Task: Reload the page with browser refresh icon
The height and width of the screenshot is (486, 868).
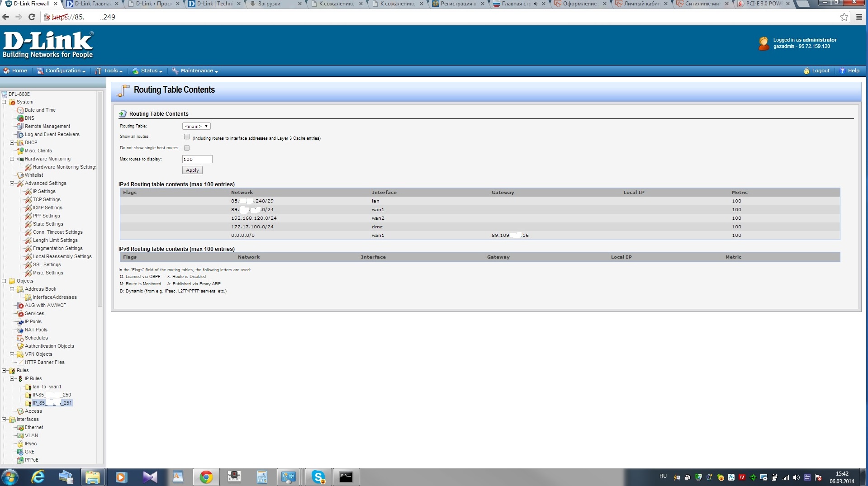Action: tap(32, 17)
